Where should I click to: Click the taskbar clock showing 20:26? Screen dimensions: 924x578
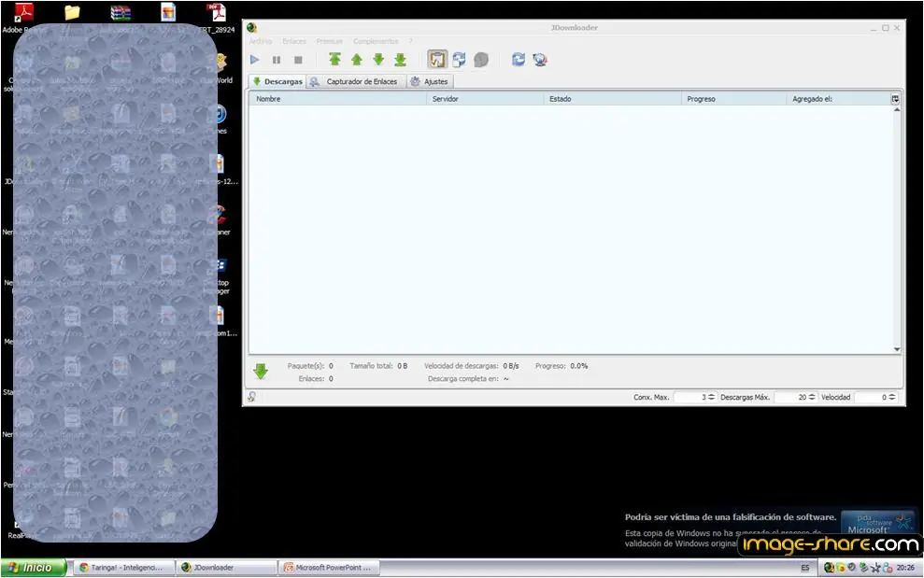905,568
